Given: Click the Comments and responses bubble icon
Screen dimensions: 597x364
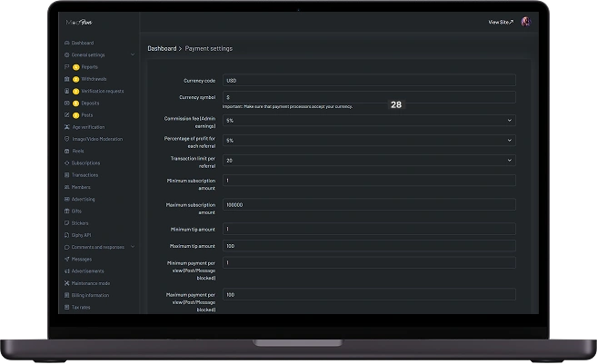Looking at the screenshot, I should (67, 247).
